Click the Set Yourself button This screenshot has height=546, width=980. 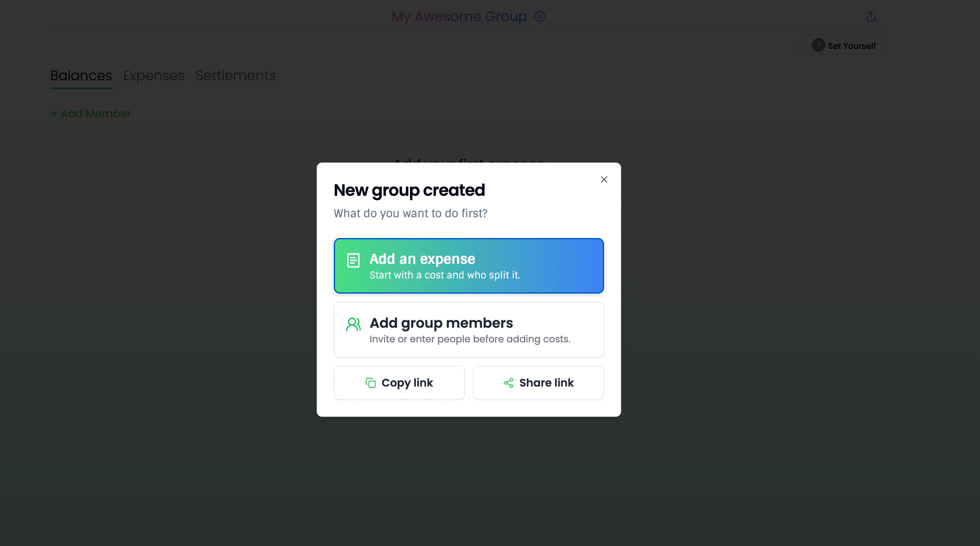[x=844, y=46]
